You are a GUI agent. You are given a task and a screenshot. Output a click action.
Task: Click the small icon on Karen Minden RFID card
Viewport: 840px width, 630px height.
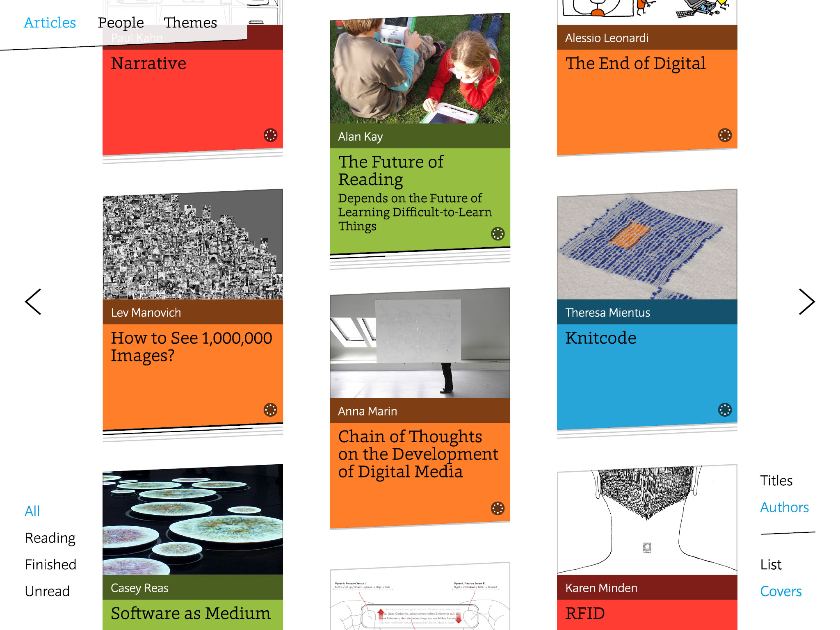(x=647, y=546)
